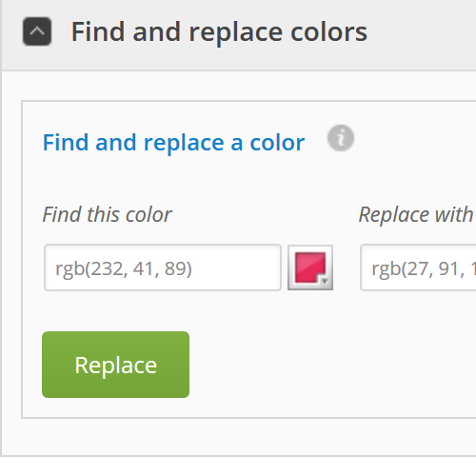This screenshot has width=476, height=476.
Task: Click the Find this color label
Action: pos(108,215)
